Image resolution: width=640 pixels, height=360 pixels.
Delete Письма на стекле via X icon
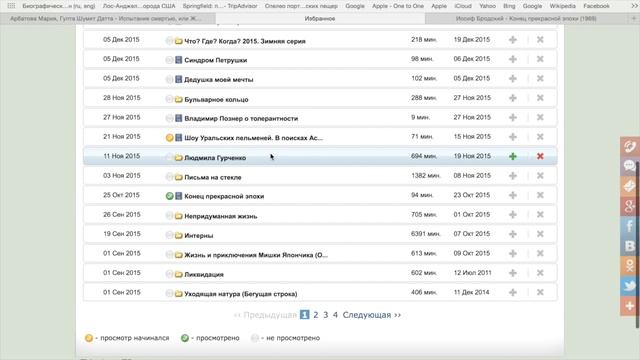(540, 176)
